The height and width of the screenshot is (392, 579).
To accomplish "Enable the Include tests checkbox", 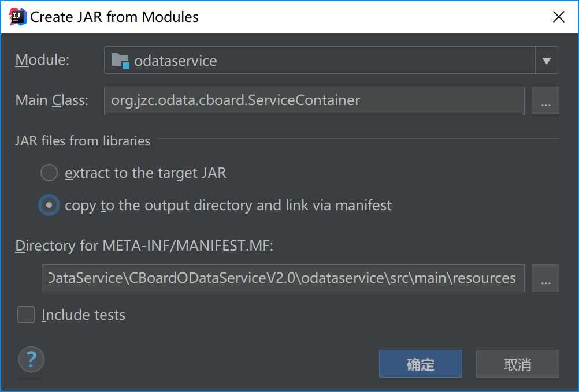I will 26,315.
